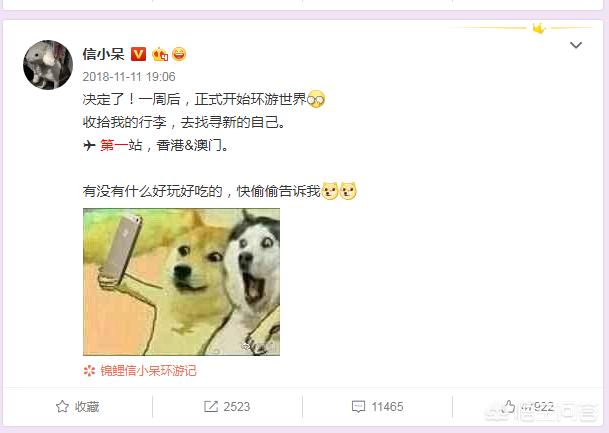The image size is (609, 433).
Task: Open reposts count 2523
Action: tap(237, 407)
